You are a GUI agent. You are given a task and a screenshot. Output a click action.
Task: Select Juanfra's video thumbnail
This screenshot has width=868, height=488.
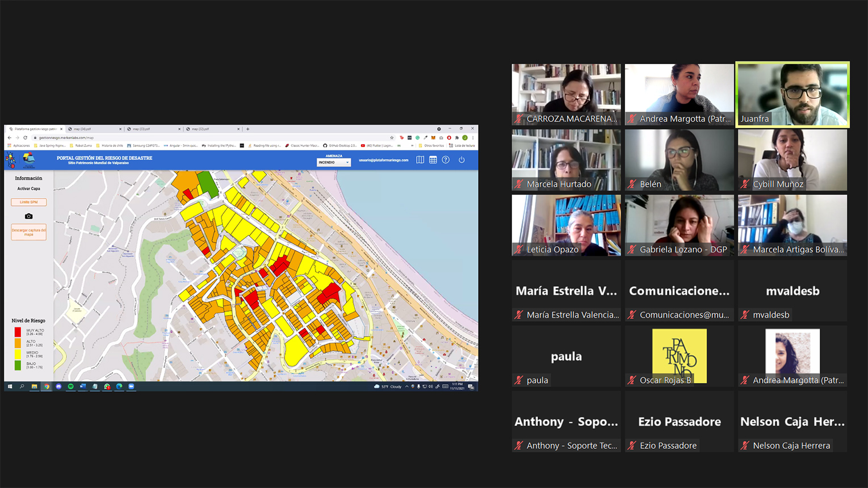792,94
